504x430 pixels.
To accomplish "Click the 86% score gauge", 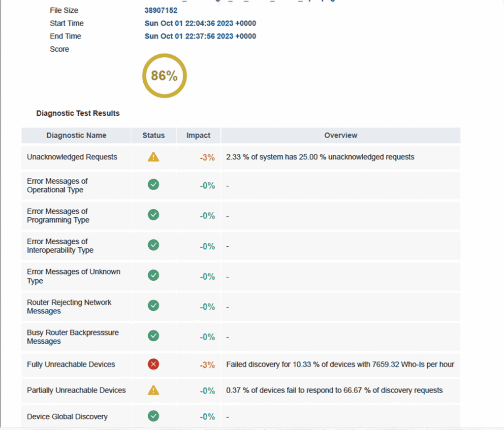I will [164, 76].
